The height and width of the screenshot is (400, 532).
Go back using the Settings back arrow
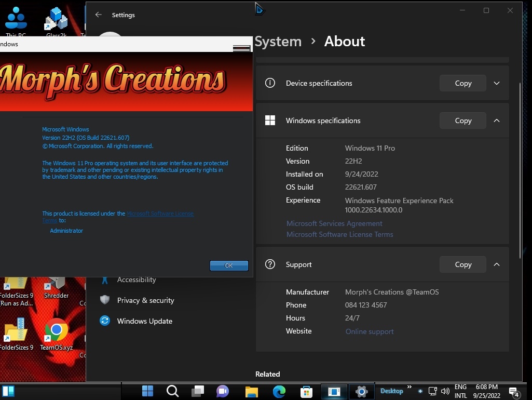click(99, 15)
